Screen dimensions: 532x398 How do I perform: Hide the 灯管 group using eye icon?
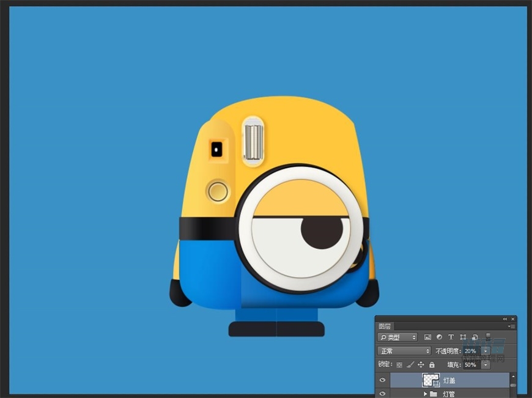[383, 394]
